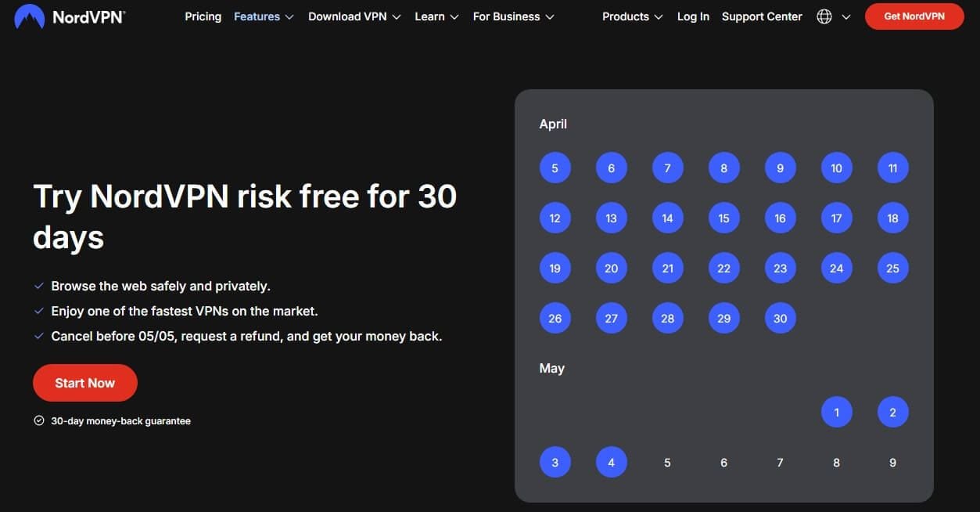Click the April month label
The height and width of the screenshot is (512, 980).
(553, 124)
